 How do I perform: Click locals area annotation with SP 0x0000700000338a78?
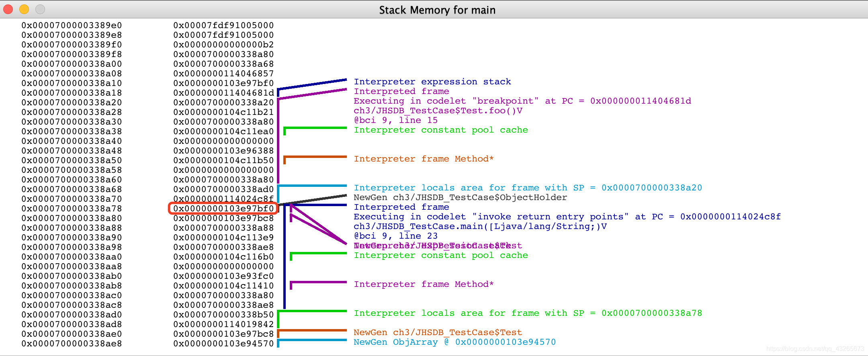coord(528,313)
